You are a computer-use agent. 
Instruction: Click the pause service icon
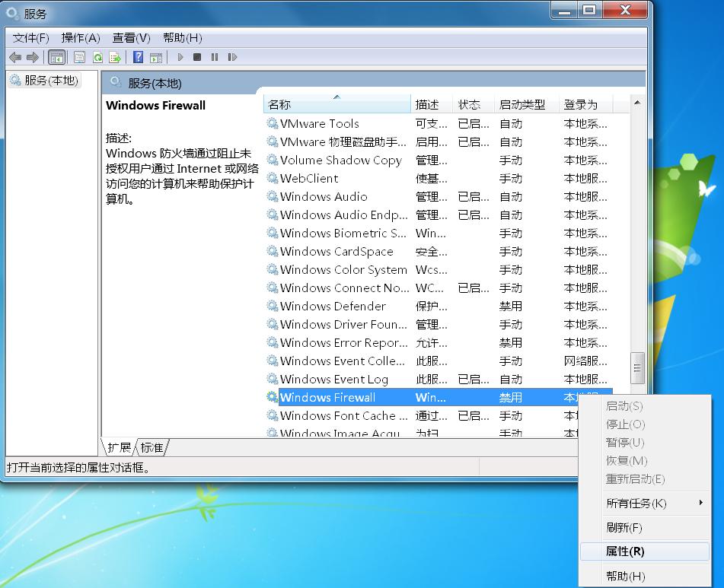tap(215, 57)
